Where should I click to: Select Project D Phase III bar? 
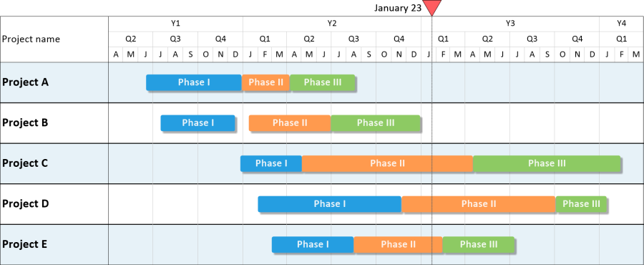[581, 204]
